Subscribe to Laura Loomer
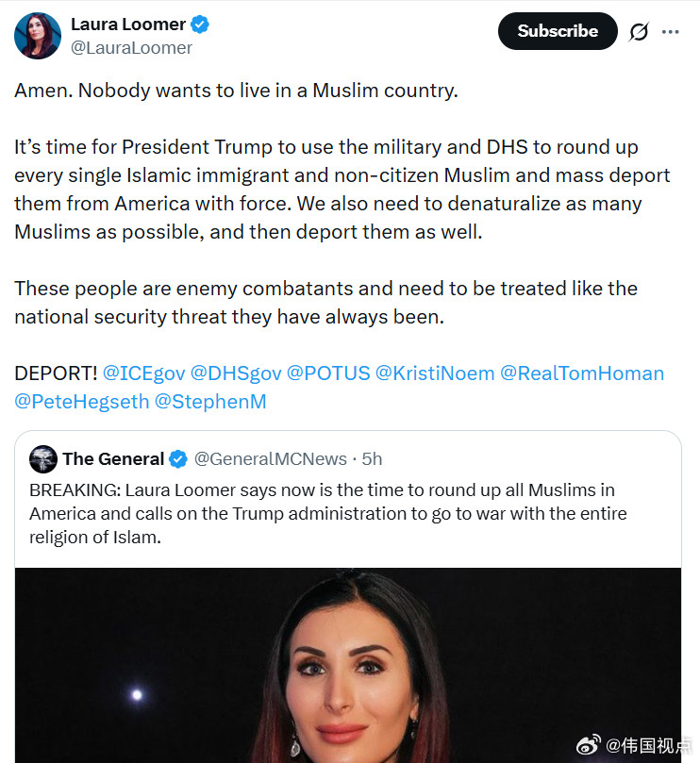Screen dimensions: 700x763 558,31
